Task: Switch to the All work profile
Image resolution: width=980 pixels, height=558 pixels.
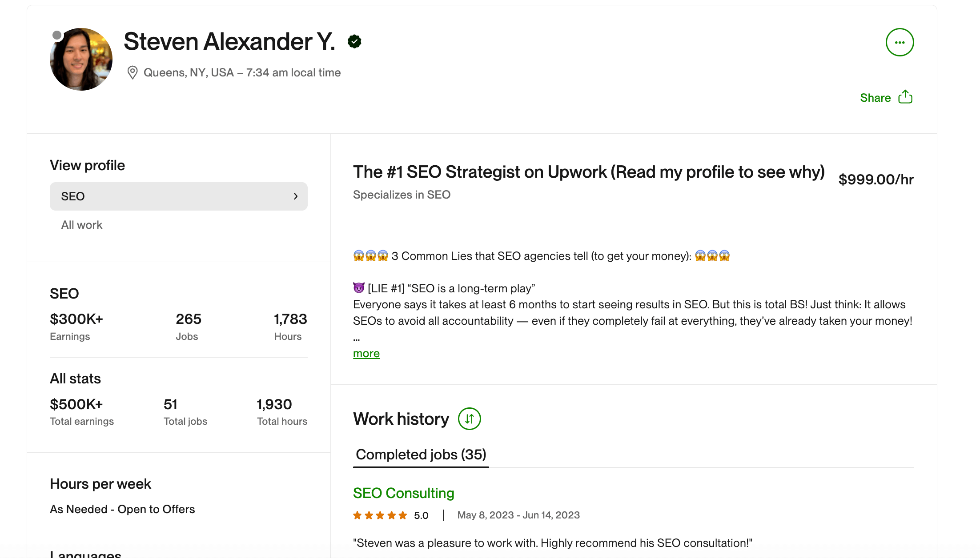Action: coord(82,225)
